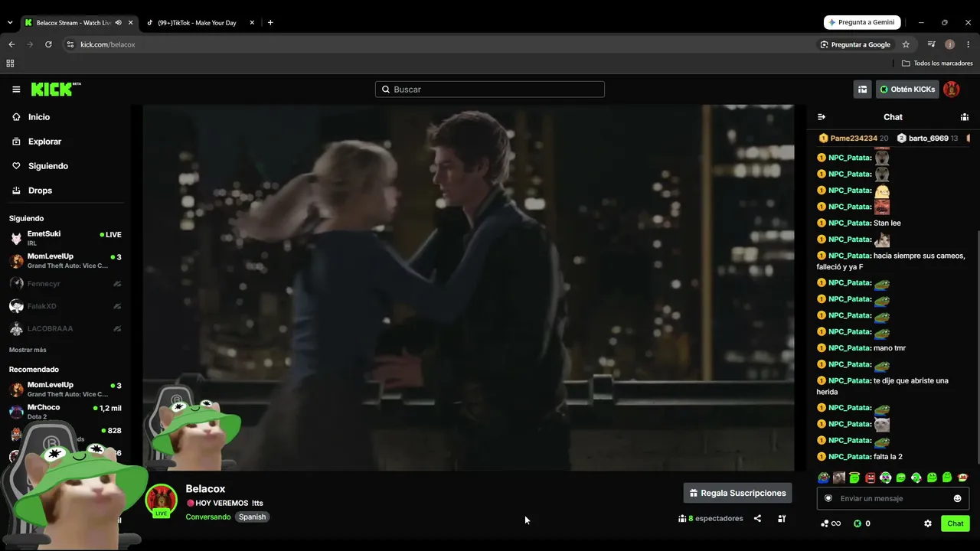Viewport: 980px width, 551px height.
Task: Open chat settings gear
Action: pyautogui.click(x=928, y=523)
